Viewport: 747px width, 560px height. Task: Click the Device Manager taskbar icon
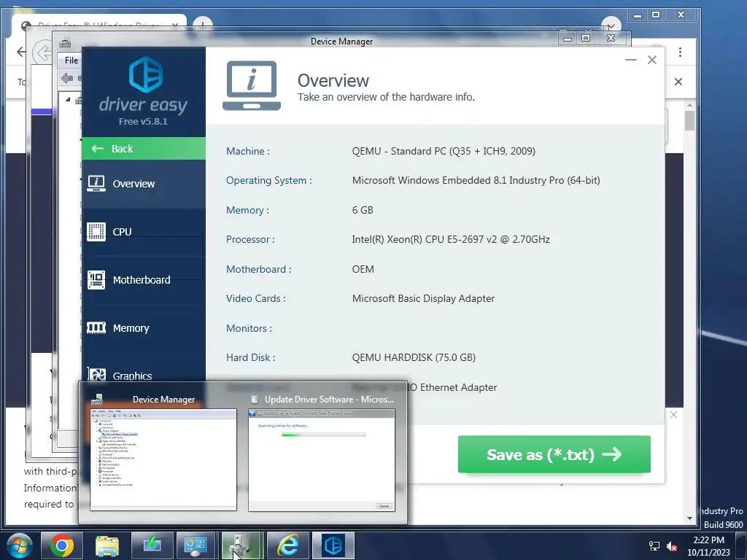(242, 545)
